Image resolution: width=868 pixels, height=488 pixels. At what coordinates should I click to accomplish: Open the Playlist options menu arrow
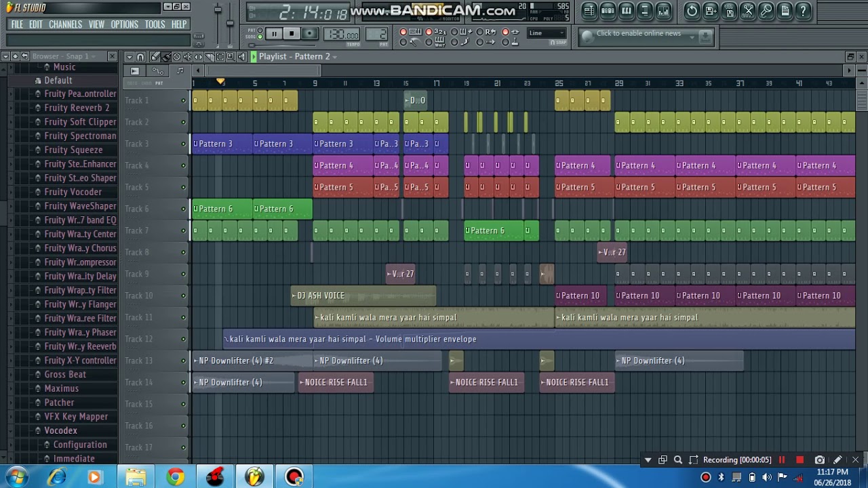tap(128, 57)
